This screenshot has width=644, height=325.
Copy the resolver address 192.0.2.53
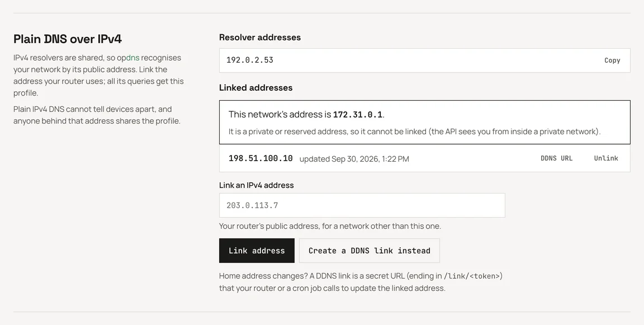point(612,60)
